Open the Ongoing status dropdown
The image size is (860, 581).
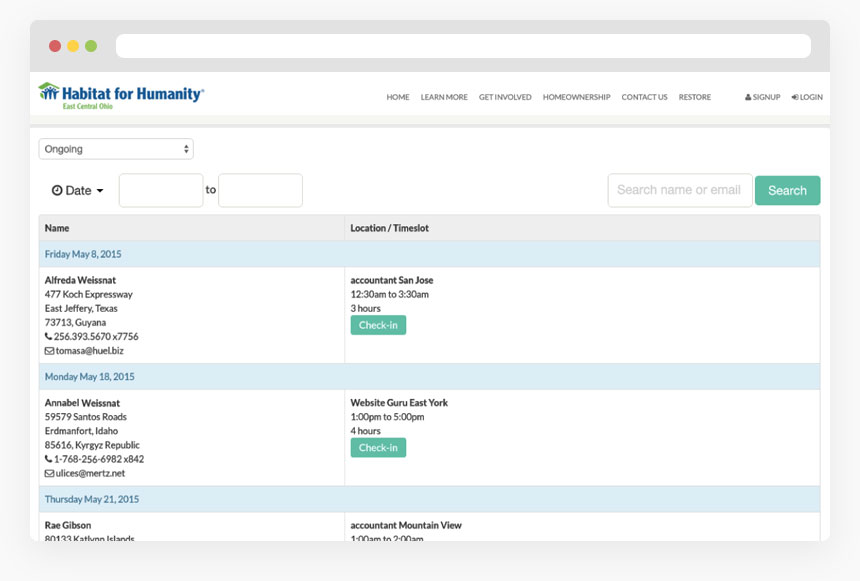pos(116,149)
